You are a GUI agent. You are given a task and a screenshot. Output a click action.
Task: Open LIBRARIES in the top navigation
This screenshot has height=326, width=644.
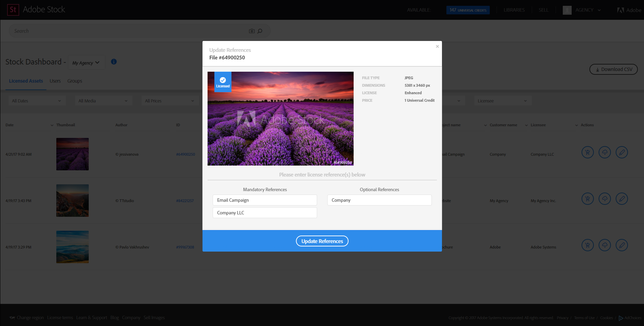click(x=514, y=10)
